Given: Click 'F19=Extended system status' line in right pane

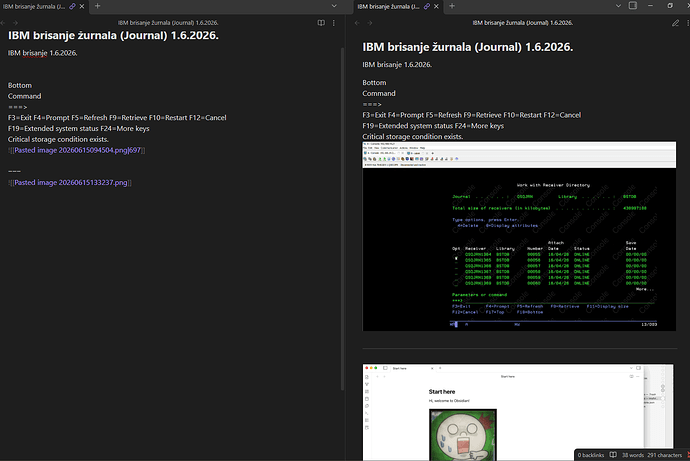Looking at the screenshot, I should [433, 126].
